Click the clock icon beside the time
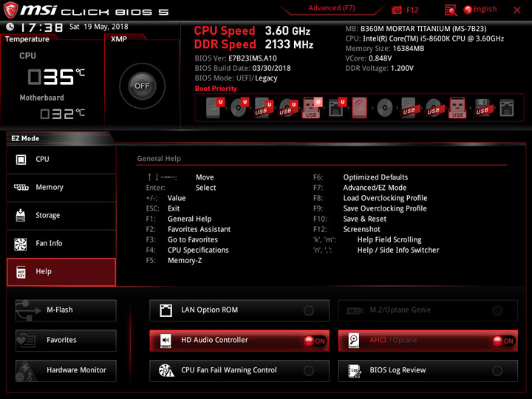This screenshot has height=399, width=532. click(x=10, y=27)
